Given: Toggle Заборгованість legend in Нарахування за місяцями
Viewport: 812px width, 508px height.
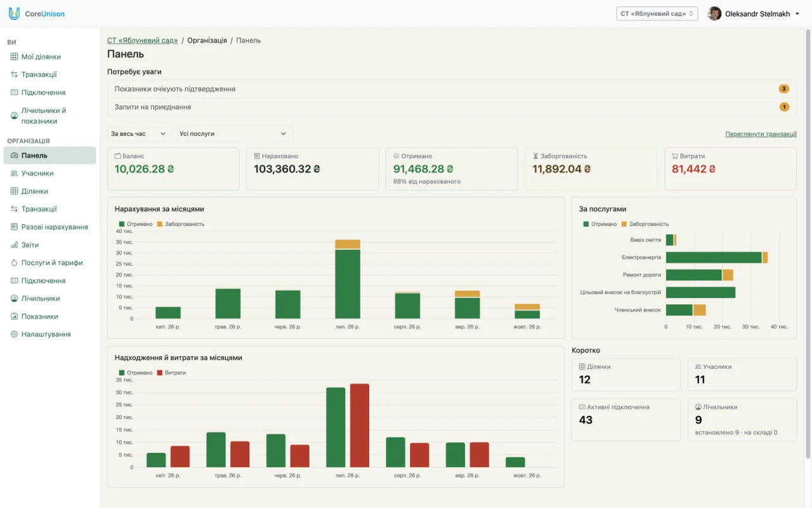Looking at the screenshot, I should pyautogui.click(x=181, y=224).
